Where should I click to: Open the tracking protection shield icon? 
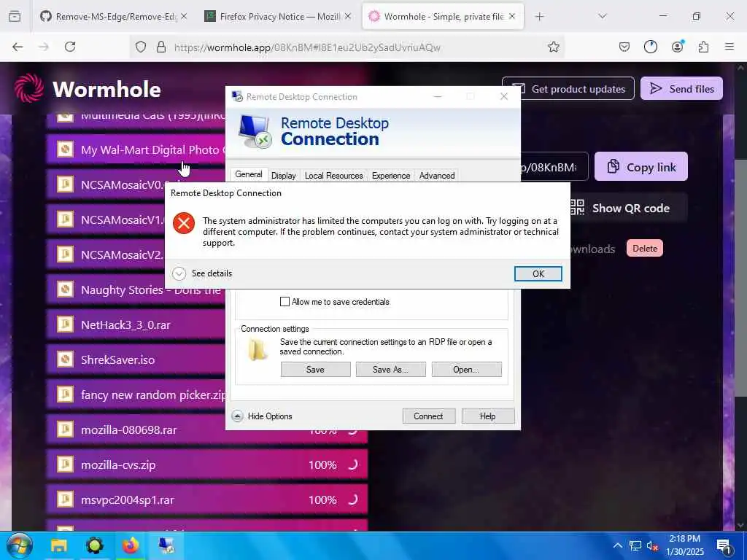pyautogui.click(x=141, y=47)
